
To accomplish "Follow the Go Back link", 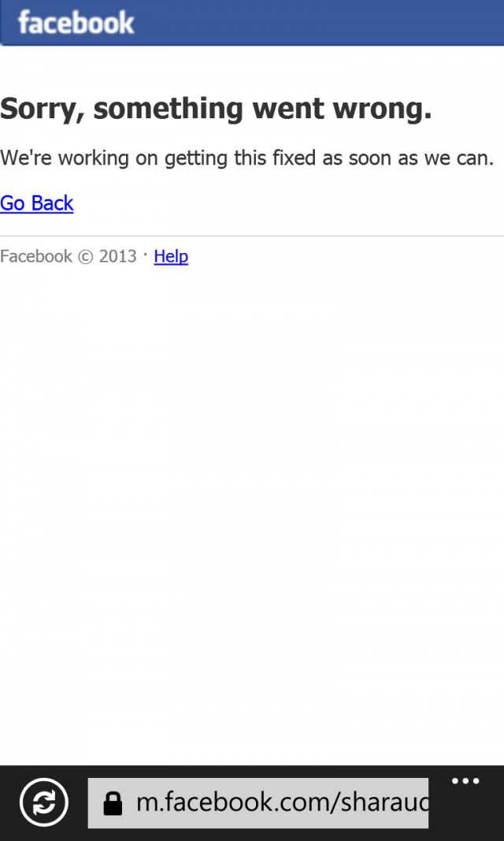I will 36,203.
